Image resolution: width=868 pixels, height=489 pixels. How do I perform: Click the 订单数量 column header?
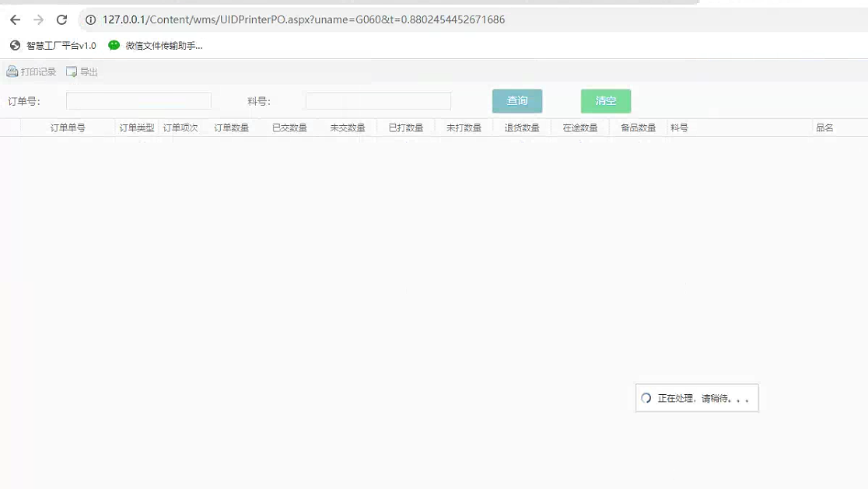click(x=231, y=127)
